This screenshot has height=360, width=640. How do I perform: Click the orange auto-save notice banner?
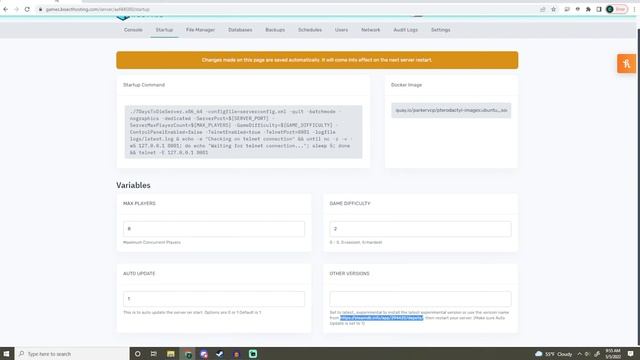tap(317, 60)
